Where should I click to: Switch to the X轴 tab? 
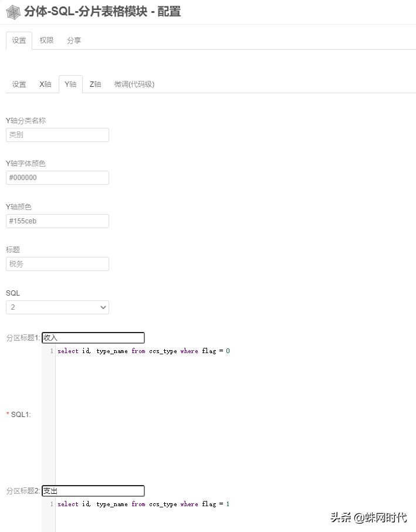45,84
